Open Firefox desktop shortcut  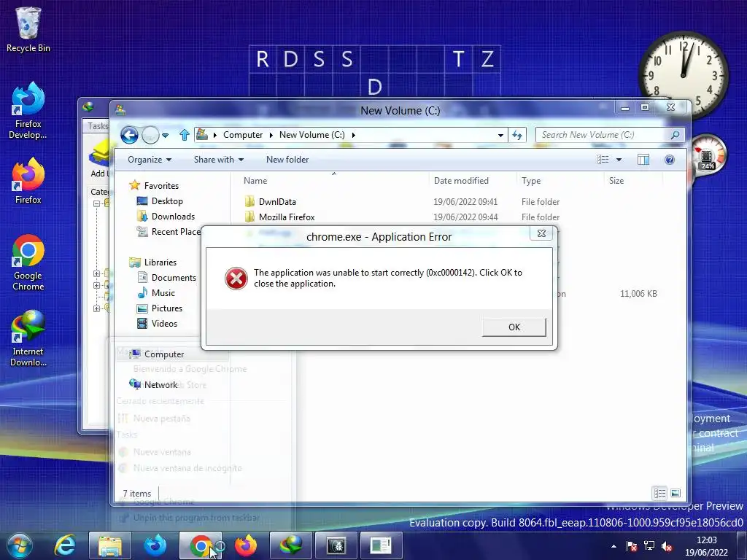[x=28, y=182]
